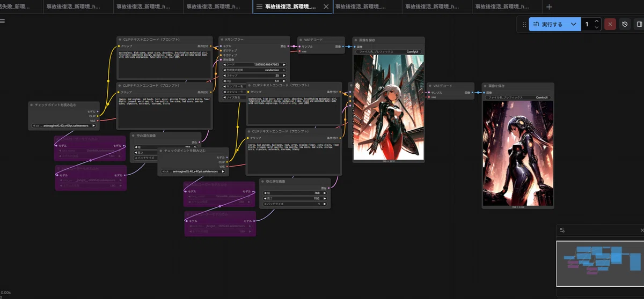This screenshot has height=299, width=644.
Task: Decrease batch count with down stepper
Action: [x=597, y=28]
